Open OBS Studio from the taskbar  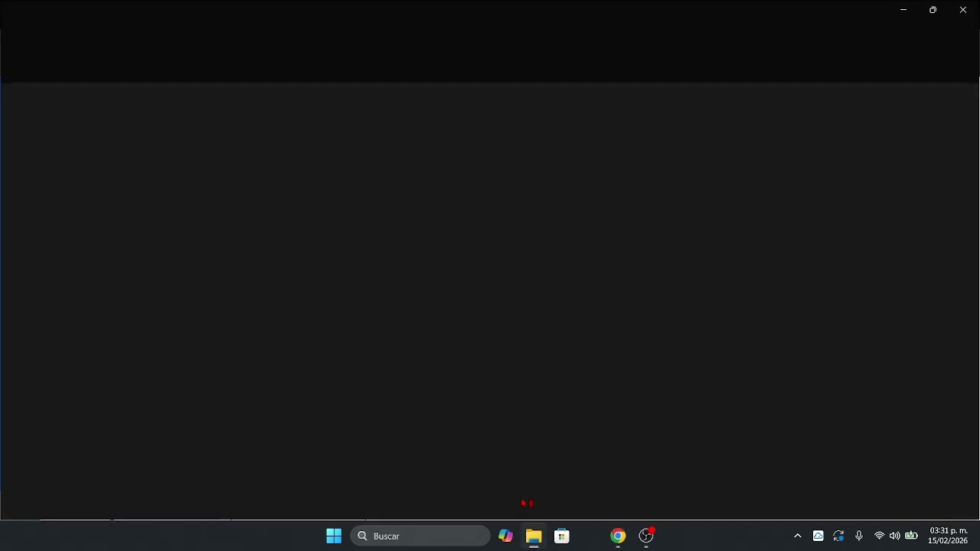click(646, 536)
